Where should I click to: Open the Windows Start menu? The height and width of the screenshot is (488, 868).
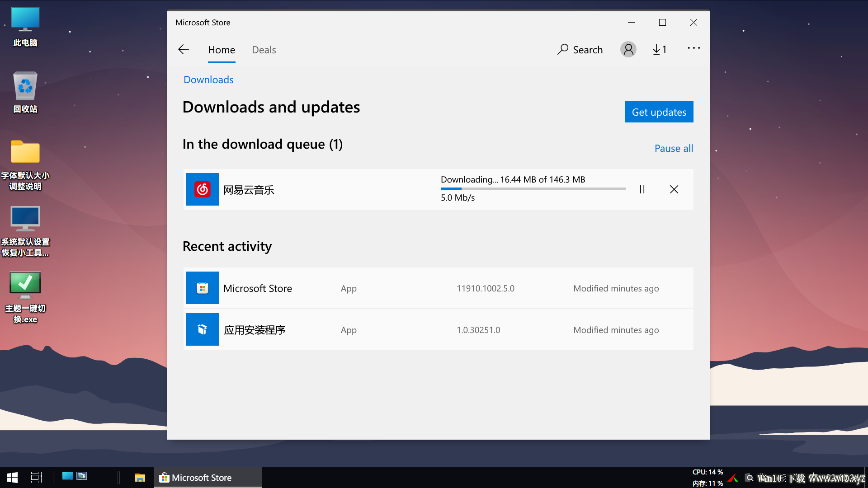[12, 478]
